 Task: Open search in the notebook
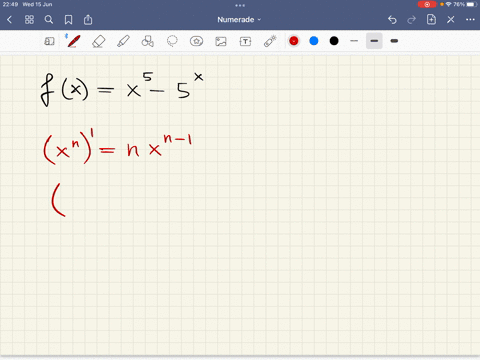point(49,20)
